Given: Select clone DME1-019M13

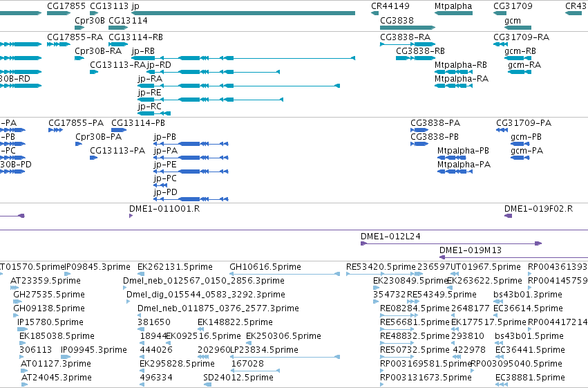Looking at the screenshot, I should point(514,257).
